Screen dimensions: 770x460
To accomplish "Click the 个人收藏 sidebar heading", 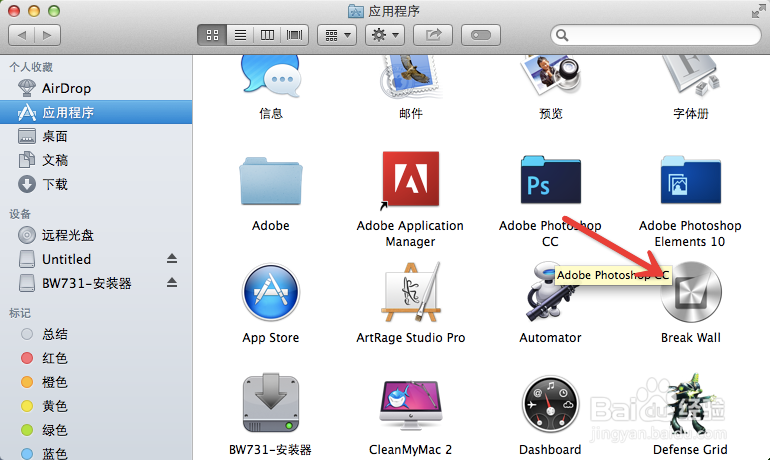I will pos(31,67).
